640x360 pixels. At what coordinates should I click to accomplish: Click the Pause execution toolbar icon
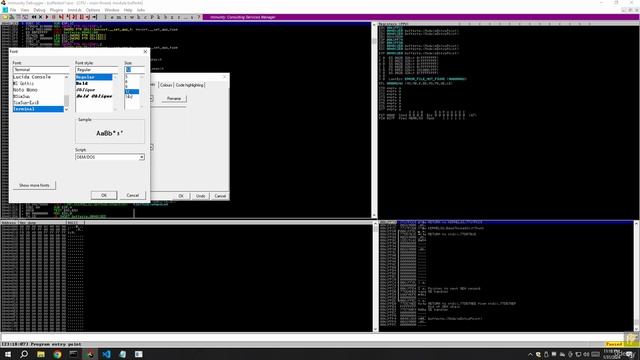53,17
